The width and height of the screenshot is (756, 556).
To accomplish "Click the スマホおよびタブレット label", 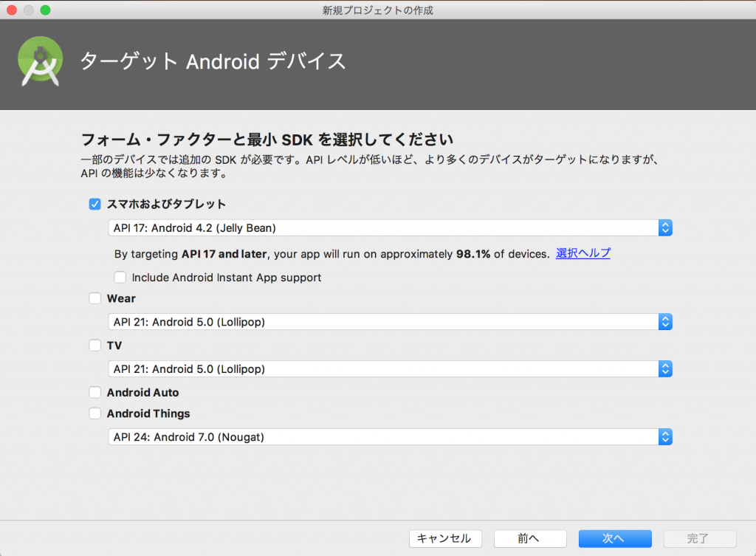I will click(166, 204).
